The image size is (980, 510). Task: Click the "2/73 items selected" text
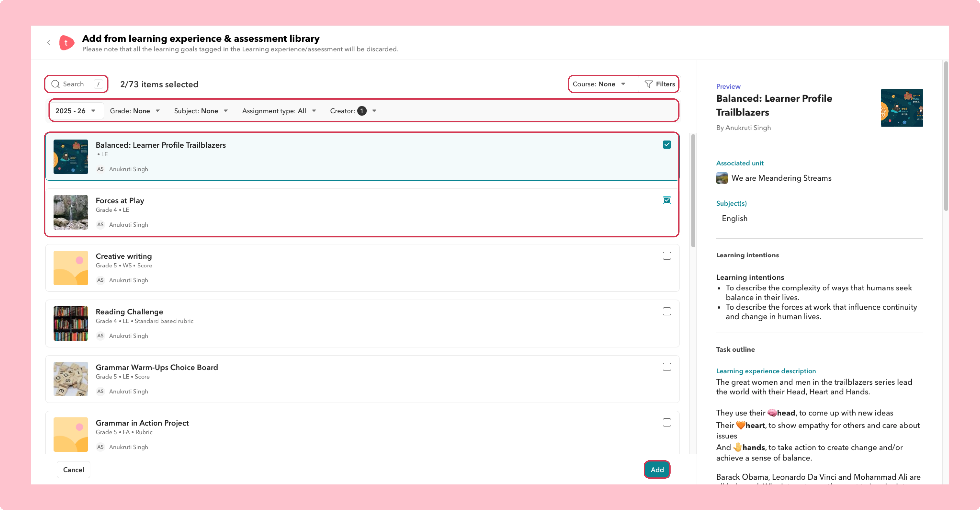pos(159,84)
